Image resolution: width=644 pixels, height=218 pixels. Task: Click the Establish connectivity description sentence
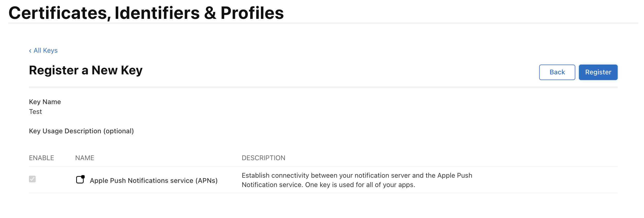pos(357,176)
